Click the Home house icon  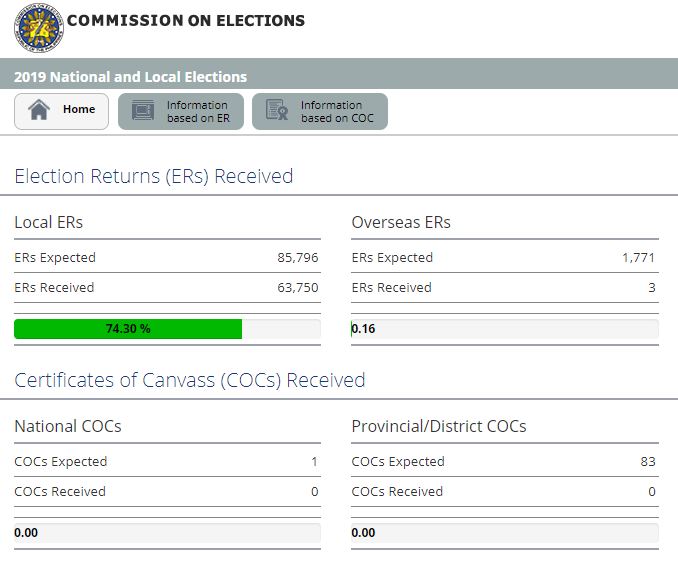pos(39,111)
